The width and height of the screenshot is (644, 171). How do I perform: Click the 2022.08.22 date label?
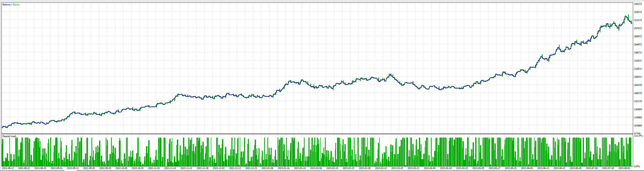(x=24, y=168)
